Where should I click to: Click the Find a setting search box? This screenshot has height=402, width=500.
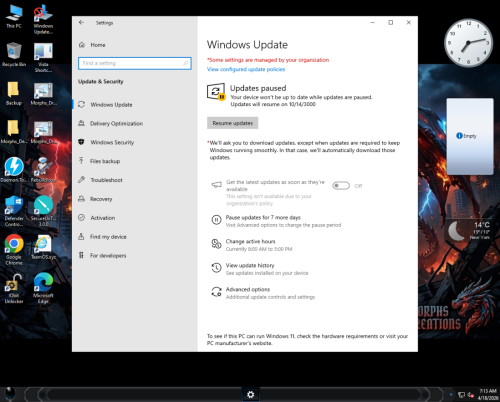[135, 63]
